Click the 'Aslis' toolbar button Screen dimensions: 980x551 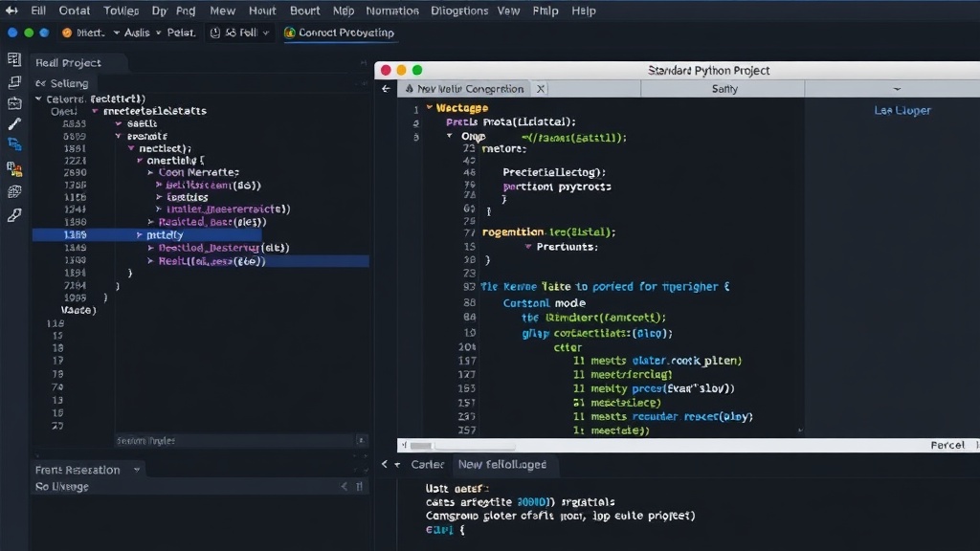137,33
